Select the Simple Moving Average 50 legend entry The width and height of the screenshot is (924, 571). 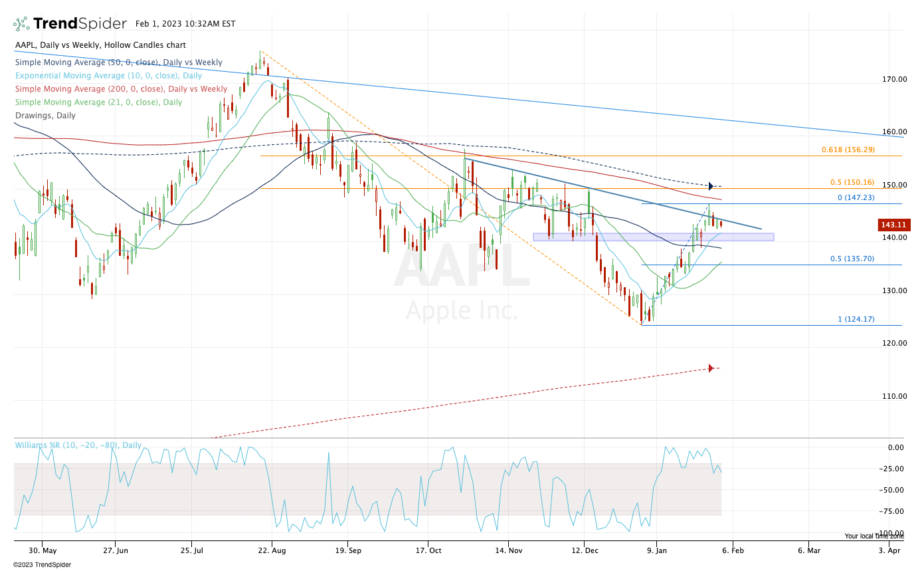coord(119,62)
